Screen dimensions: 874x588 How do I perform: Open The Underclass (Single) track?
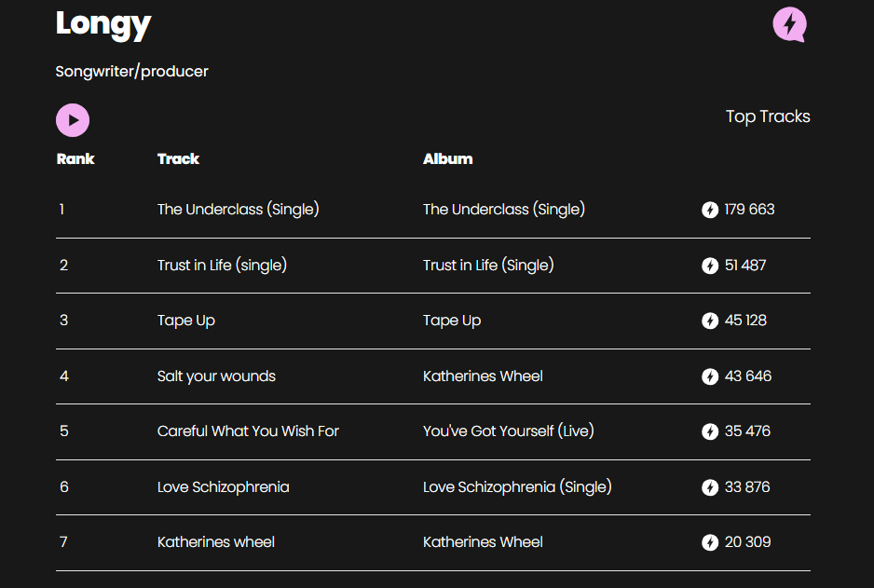point(238,210)
